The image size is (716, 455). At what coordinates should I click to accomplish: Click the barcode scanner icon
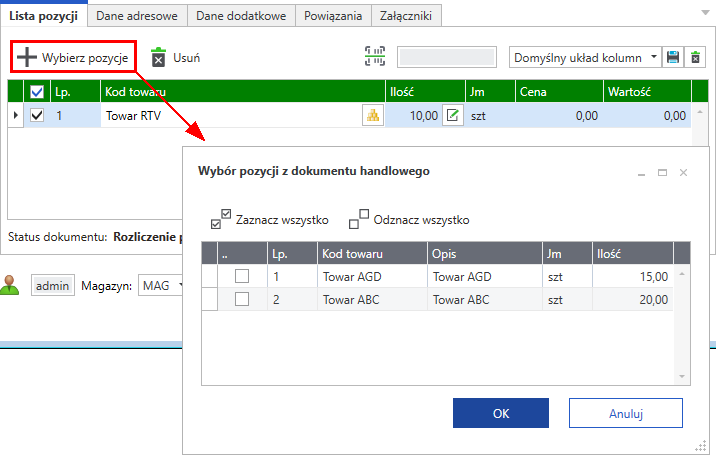coord(374,57)
